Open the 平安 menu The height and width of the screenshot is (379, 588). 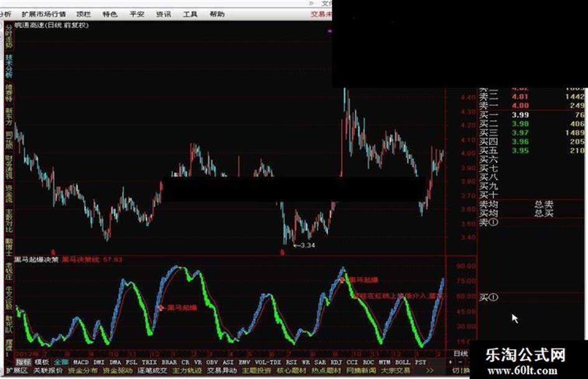click(137, 14)
